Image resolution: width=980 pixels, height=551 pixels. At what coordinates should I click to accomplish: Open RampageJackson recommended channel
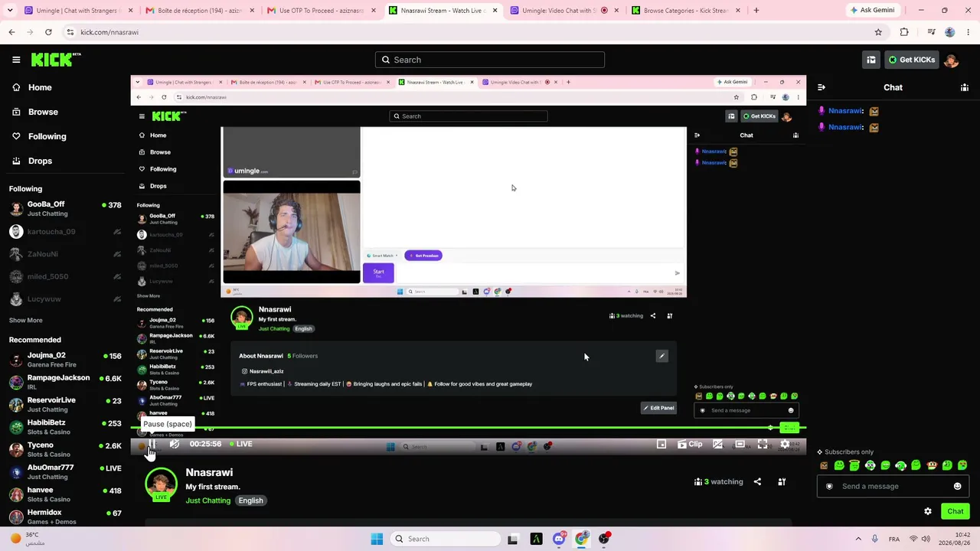65,382
